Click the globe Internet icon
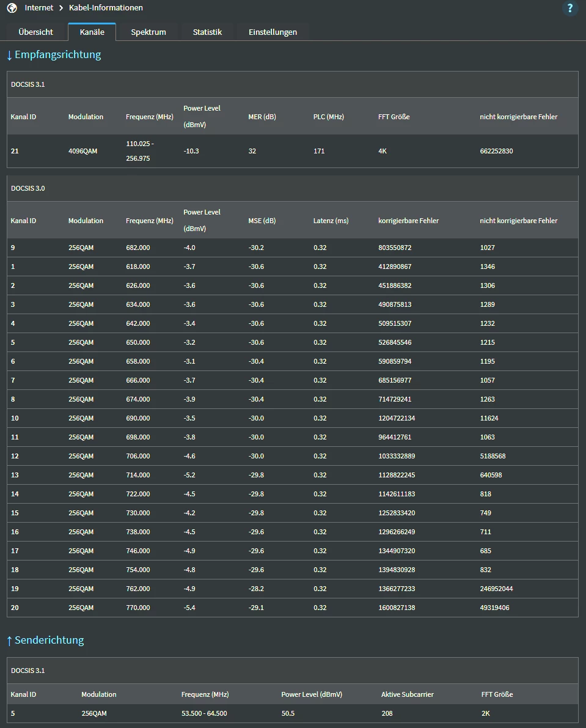This screenshot has width=586, height=728. coord(12,8)
